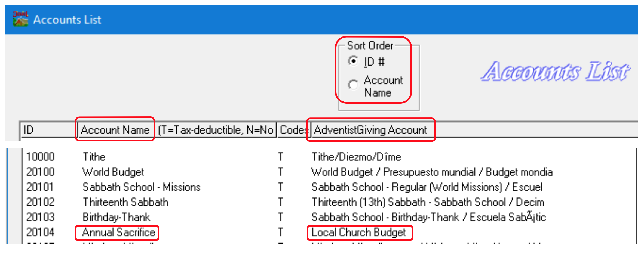Click the Account Name column header
The width and height of the screenshot is (644, 254).
[115, 130]
